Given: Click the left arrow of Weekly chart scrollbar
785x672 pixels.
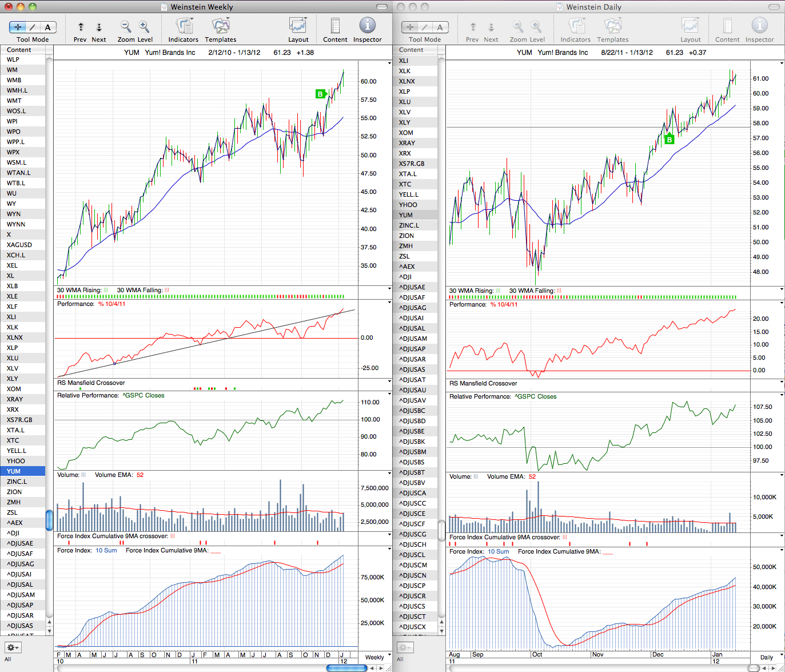Looking at the screenshot, I should point(372,668).
